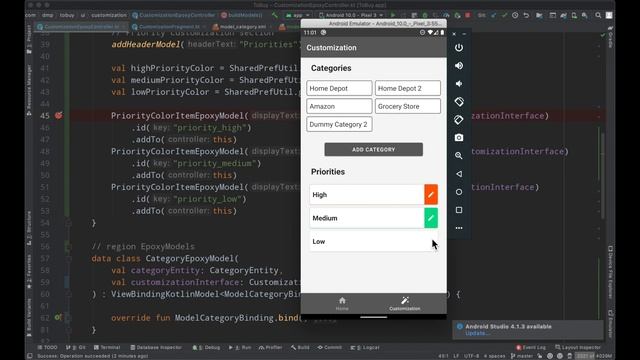The width and height of the screenshot is (640, 360).
Task: Click the Android Studio 4.1.3 available notification
Action: tap(527, 330)
